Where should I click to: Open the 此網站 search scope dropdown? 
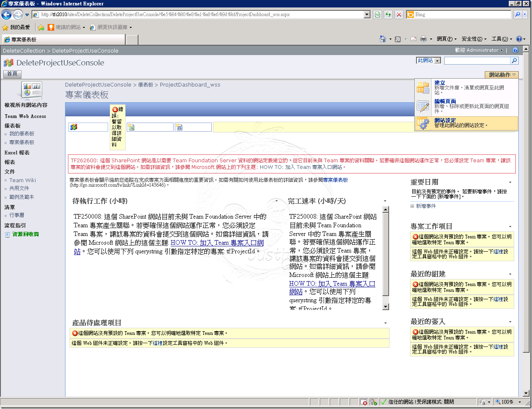click(x=437, y=60)
